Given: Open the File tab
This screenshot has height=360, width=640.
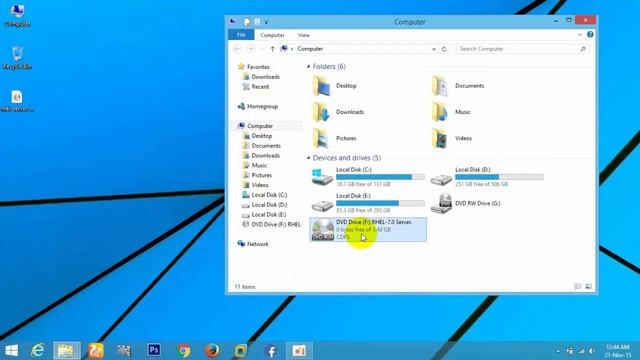Looking at the screenshot, I should coord(241,35).
